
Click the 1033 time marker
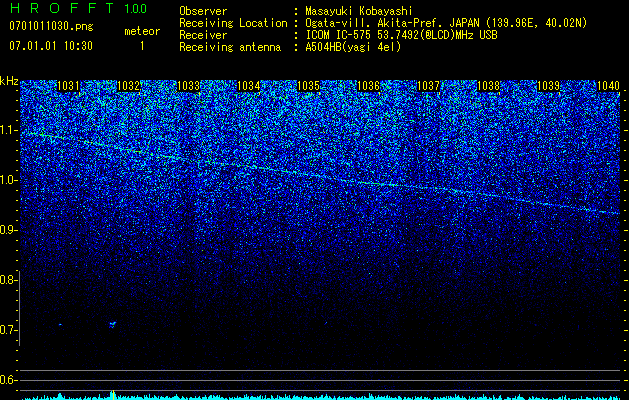click(188, 86)
